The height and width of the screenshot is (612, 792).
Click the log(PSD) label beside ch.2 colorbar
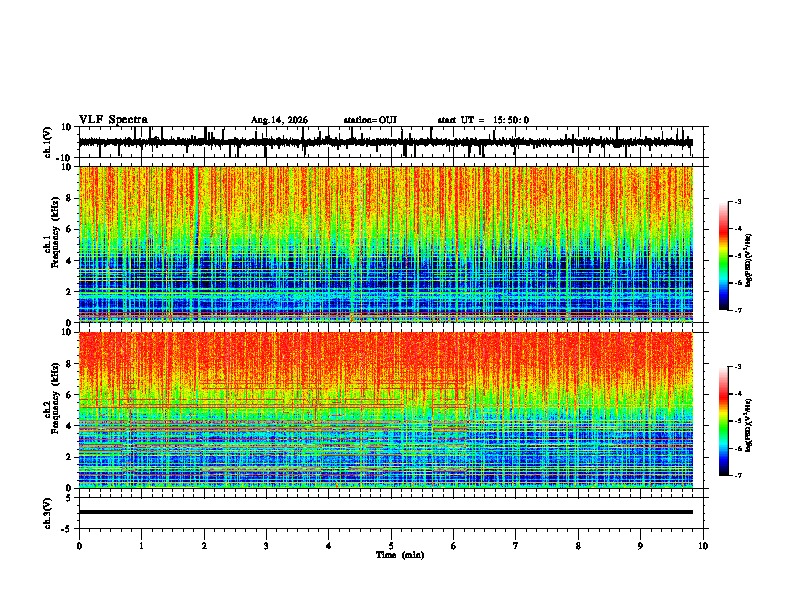[x=748, y=425]
